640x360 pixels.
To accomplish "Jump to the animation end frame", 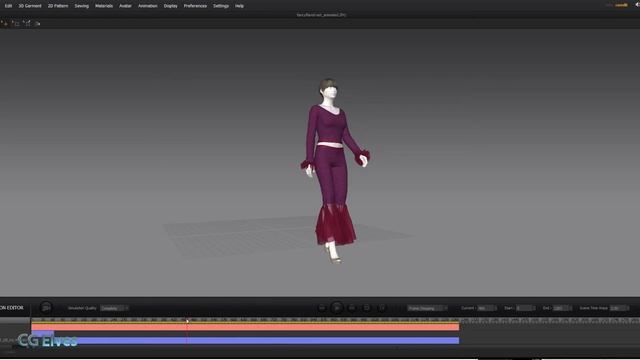I will (x=352, y=308).
